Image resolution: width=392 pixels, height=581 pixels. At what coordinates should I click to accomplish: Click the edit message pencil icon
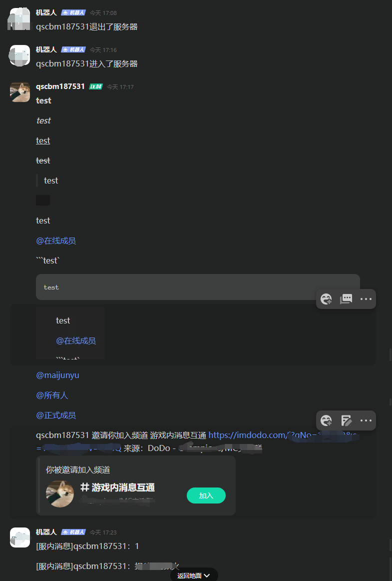pos(346,420)
